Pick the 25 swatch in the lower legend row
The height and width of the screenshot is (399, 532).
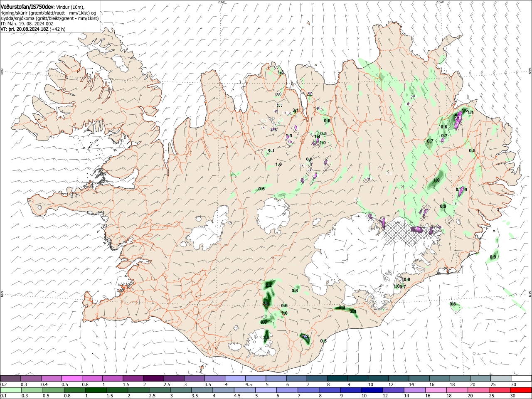click(500, 390)
